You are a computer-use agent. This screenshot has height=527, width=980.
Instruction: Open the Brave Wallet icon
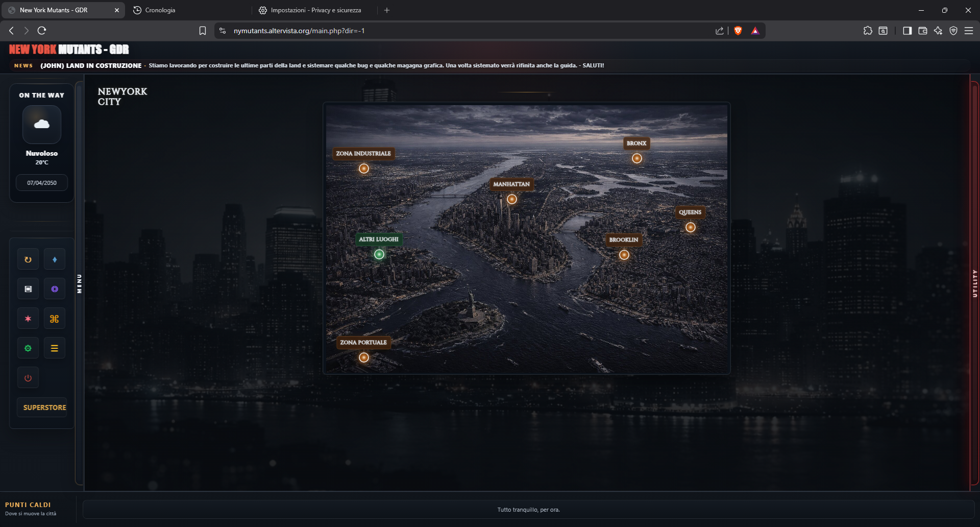923,31
